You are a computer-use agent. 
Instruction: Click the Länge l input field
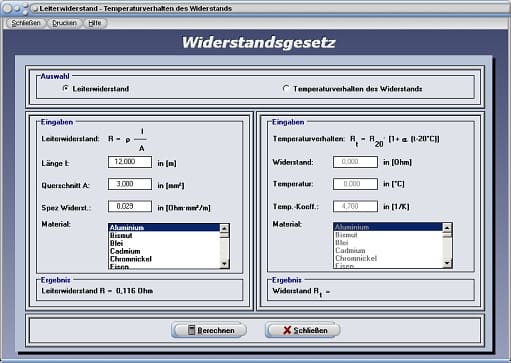(x=130, y=162)
